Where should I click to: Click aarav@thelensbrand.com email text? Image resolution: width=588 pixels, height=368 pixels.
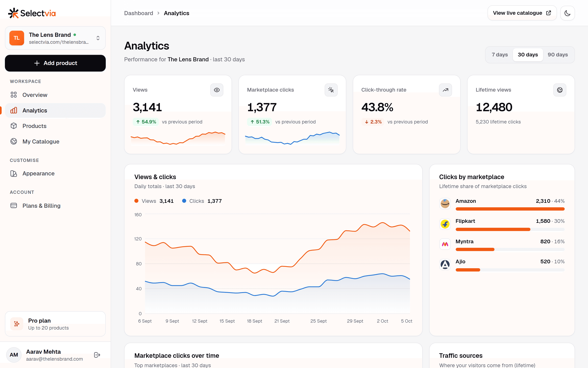(55, 359)
